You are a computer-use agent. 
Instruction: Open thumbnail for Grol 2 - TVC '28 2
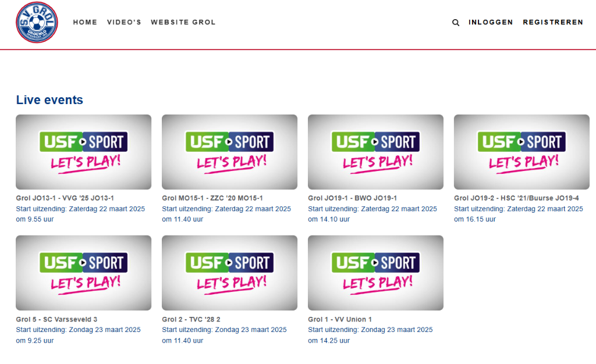229,273
